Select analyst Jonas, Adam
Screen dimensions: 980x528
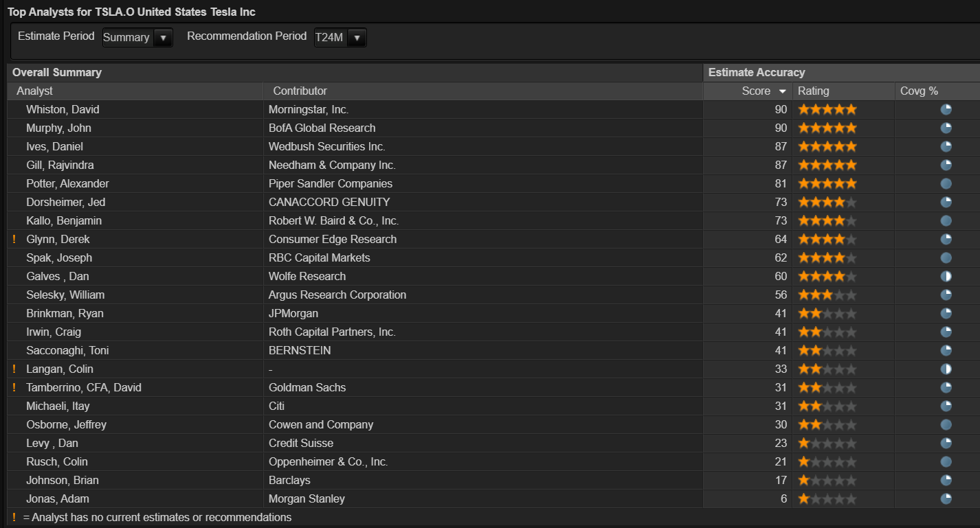58,498
